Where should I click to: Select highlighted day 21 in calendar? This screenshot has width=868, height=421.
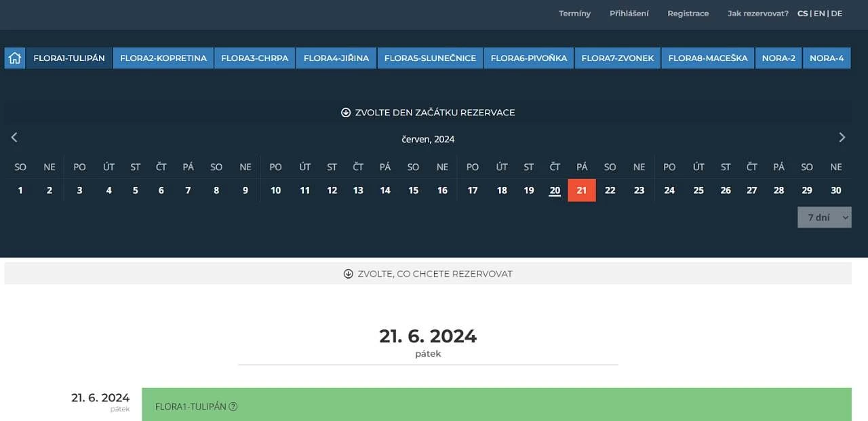[x=581, y=191]
